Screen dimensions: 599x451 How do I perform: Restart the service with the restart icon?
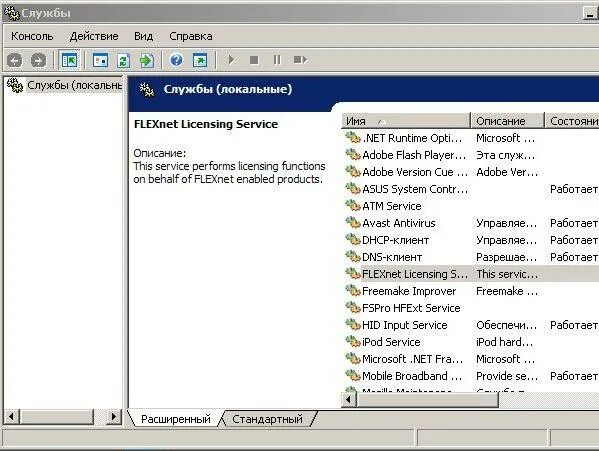pos(300,60)
